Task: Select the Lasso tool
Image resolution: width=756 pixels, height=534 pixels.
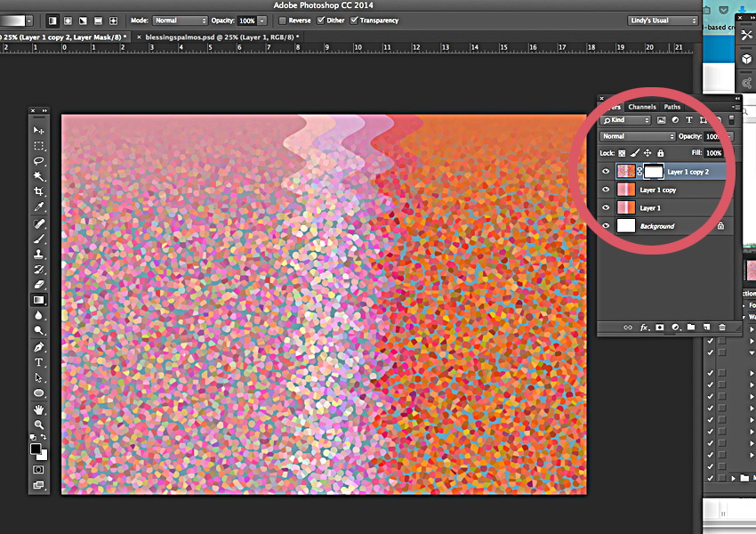Action: click(39, 162)
